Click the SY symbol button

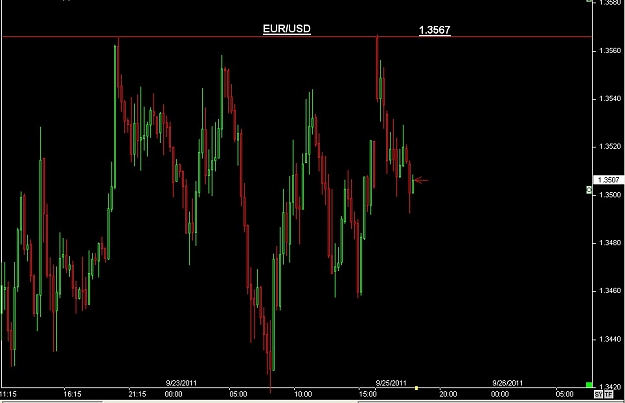coord(598,395)
